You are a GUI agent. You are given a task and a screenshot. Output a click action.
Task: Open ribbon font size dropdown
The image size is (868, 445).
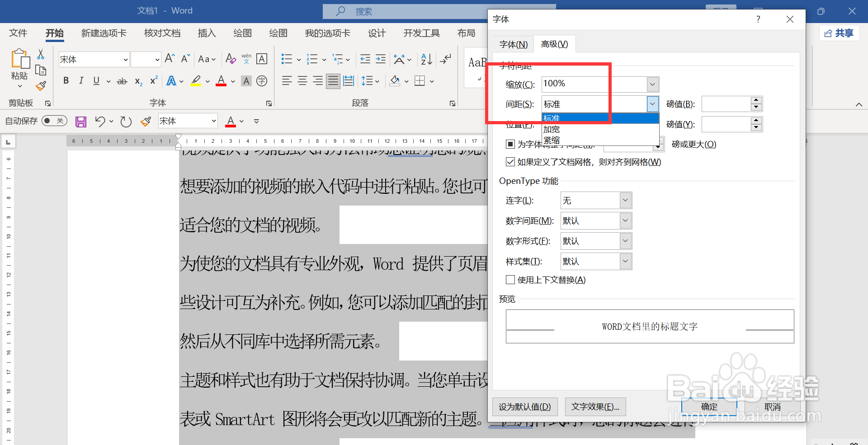pos(157,59)
